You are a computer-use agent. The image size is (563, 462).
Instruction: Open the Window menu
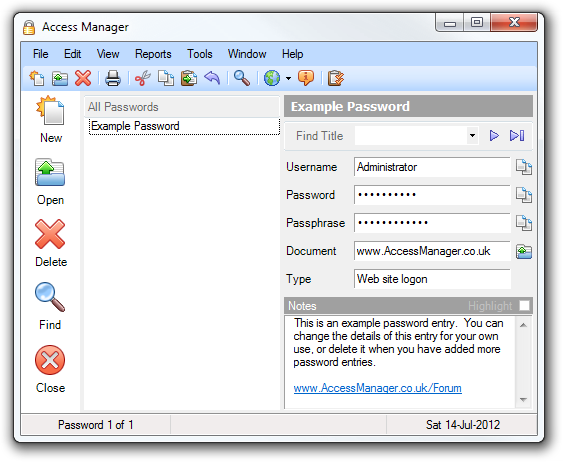point(247,54)
